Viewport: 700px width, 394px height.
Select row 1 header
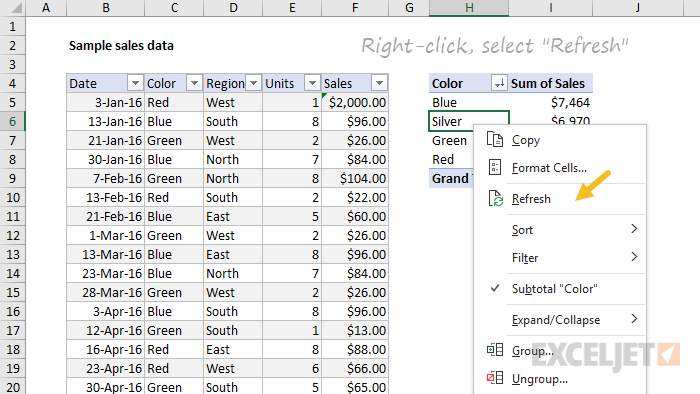tap(12, 26)
